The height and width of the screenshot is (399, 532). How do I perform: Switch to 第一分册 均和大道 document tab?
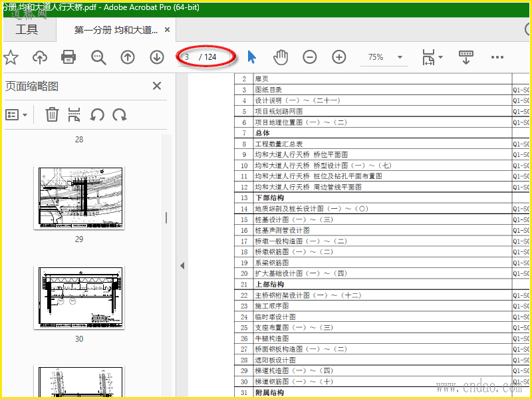pyautogui.click(x=116, y=30)
